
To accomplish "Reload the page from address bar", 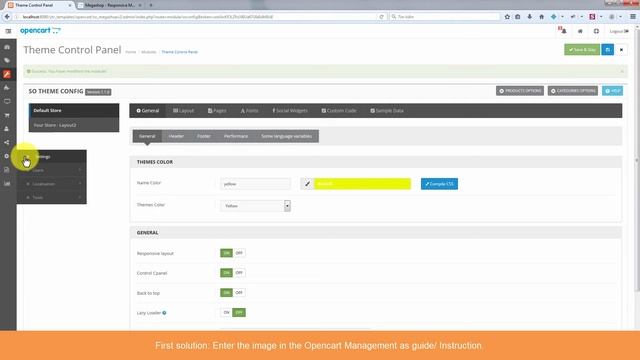I will click(382, 17).
